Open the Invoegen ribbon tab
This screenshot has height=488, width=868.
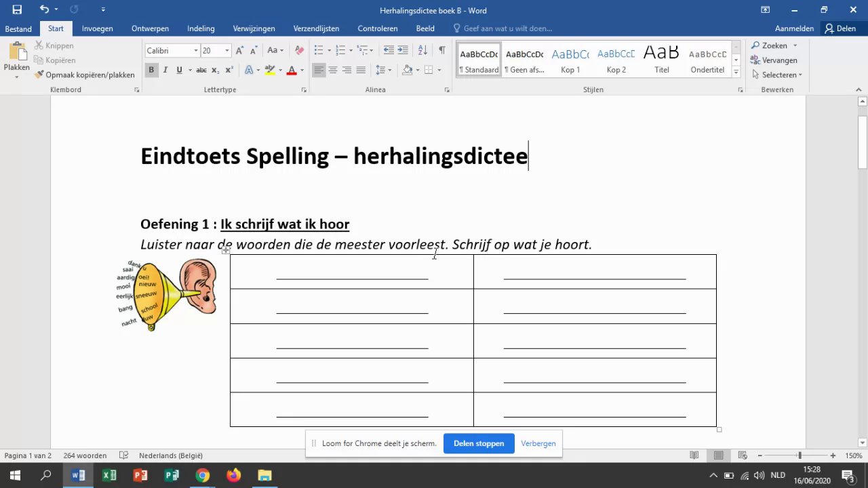[98, 28]
